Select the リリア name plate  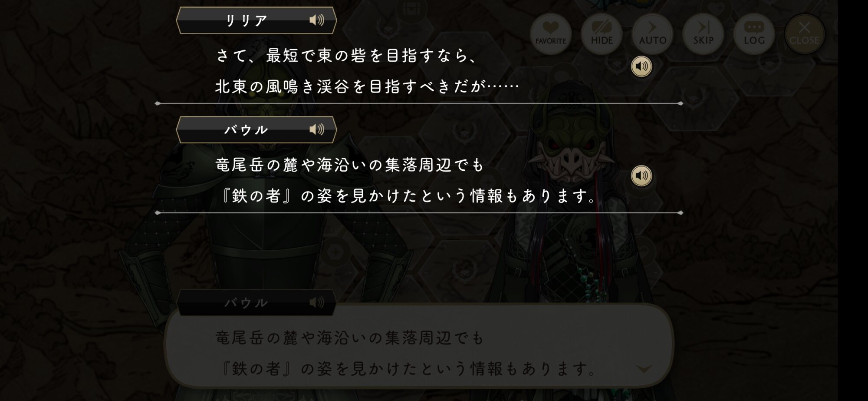point(256,20)
